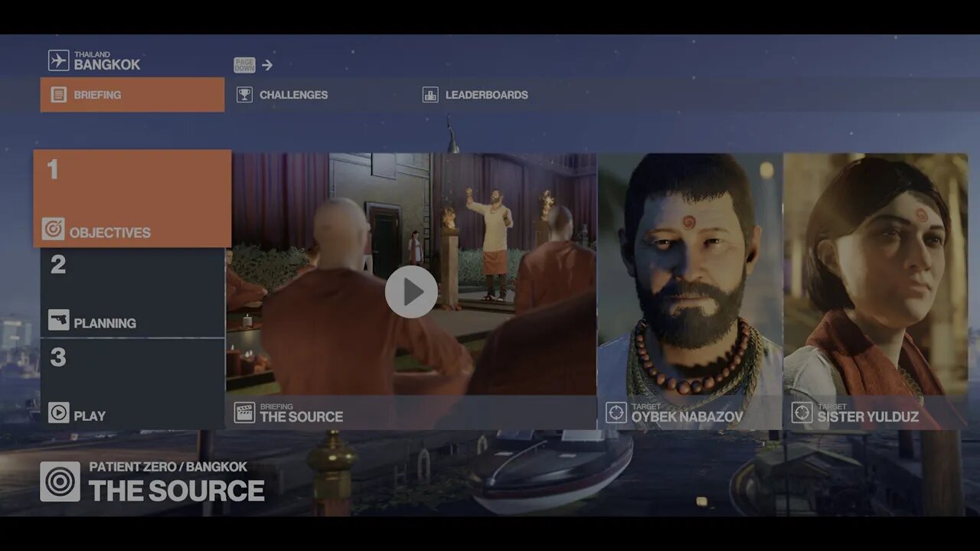Click the Objectives target icon

(53, 229)
